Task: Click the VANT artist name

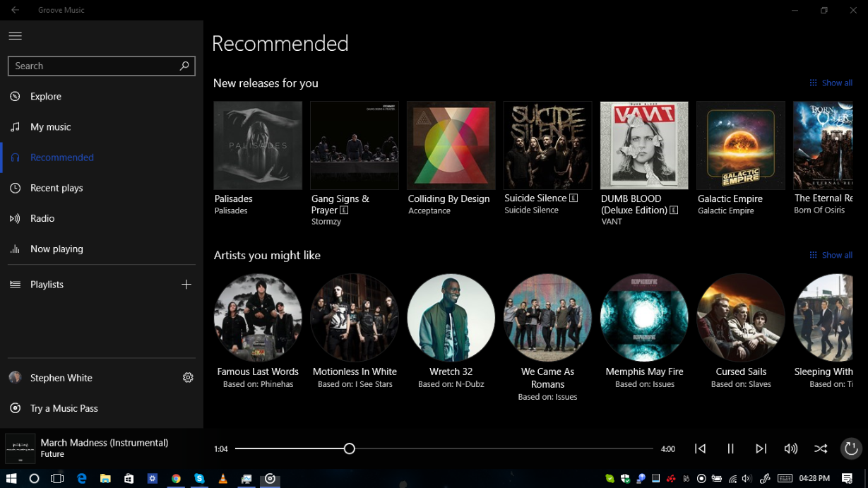Action: (612, 221)
